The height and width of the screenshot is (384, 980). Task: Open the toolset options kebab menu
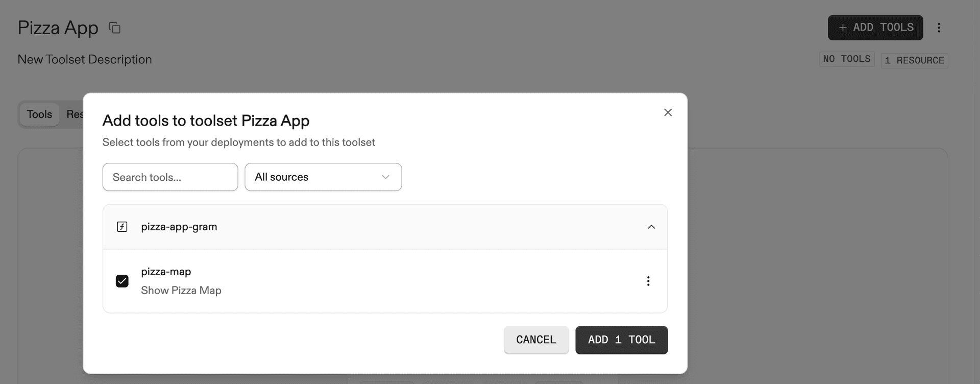click(x=939, y=28)
